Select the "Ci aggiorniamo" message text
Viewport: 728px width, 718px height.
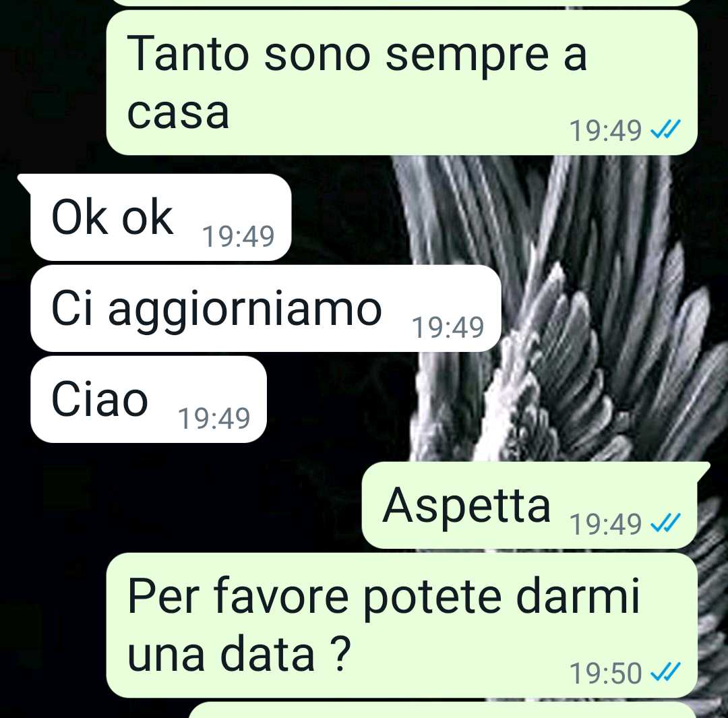click(216, 309)
